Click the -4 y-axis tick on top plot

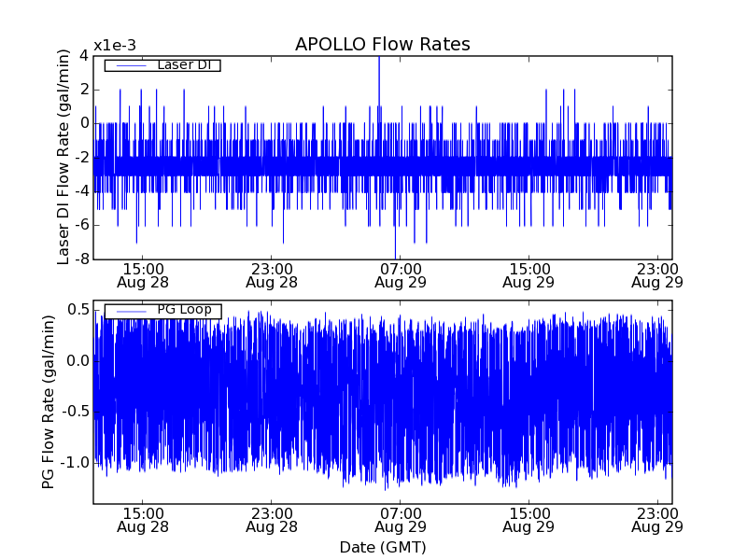coord(82,191)
